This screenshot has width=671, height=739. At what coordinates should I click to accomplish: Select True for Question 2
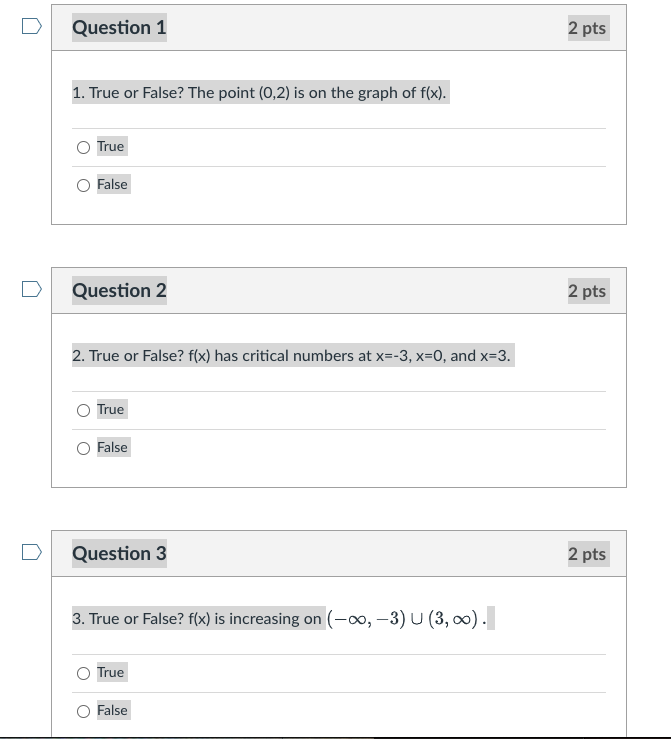tap(83, 411)
